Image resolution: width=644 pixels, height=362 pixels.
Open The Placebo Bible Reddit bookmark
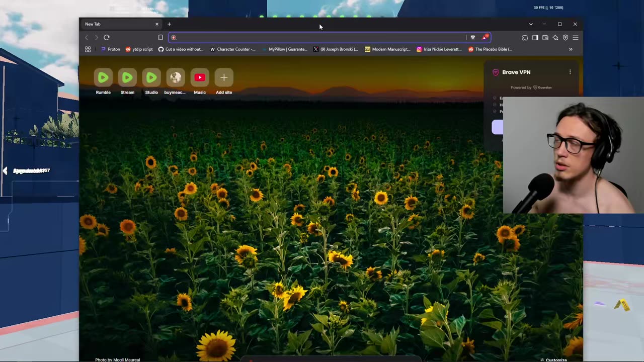pos(491,49)
